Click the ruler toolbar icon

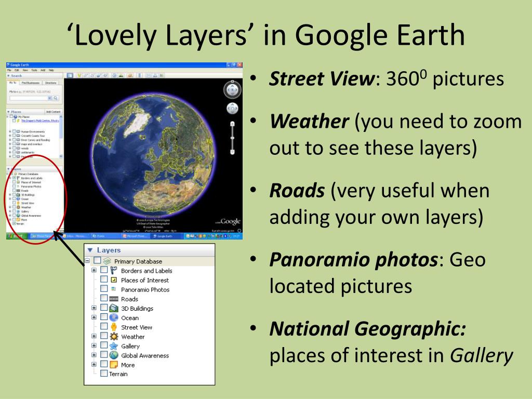coord(139,76)
